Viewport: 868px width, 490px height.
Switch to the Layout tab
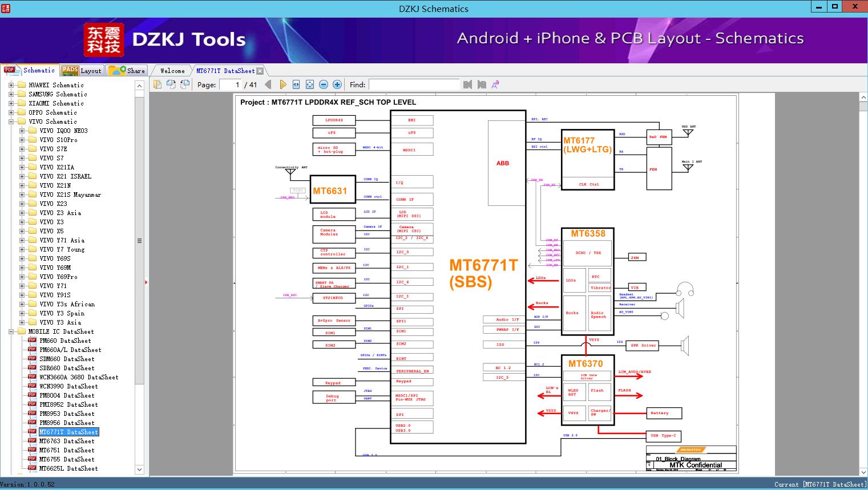click(82, 71)
